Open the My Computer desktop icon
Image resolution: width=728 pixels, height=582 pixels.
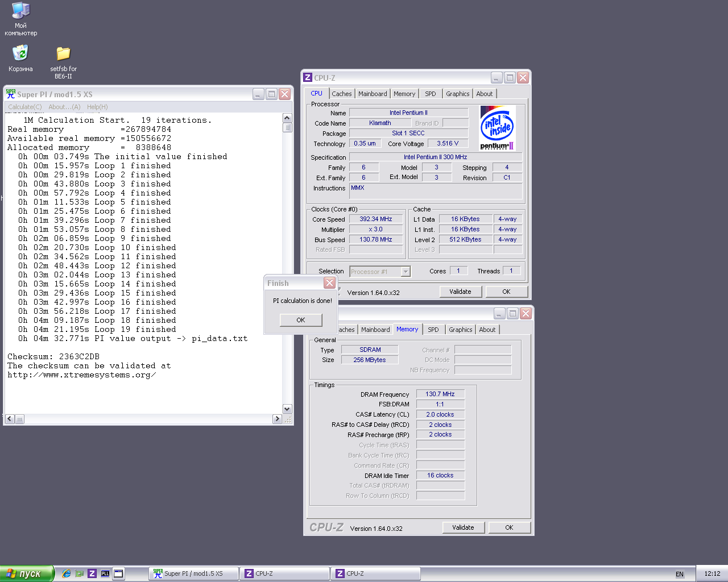pos(21,18)
